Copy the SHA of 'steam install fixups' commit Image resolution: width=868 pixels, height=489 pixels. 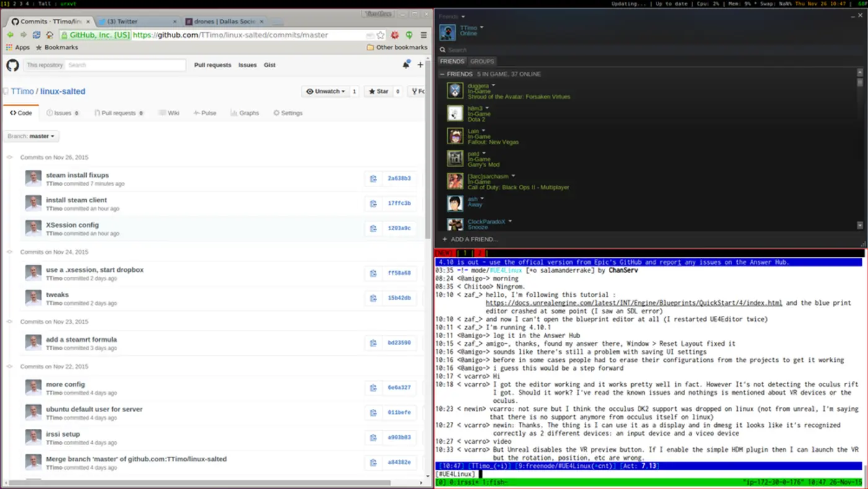tap(373, 178)
